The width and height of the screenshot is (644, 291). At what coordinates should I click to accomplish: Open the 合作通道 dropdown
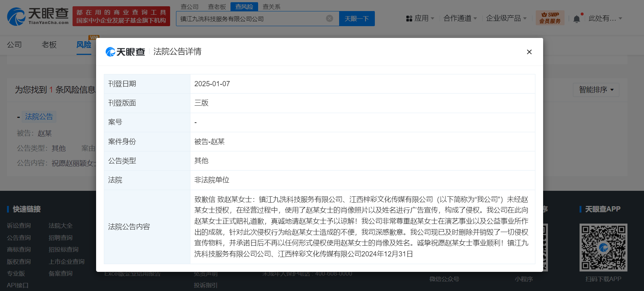tap(460, 18)
